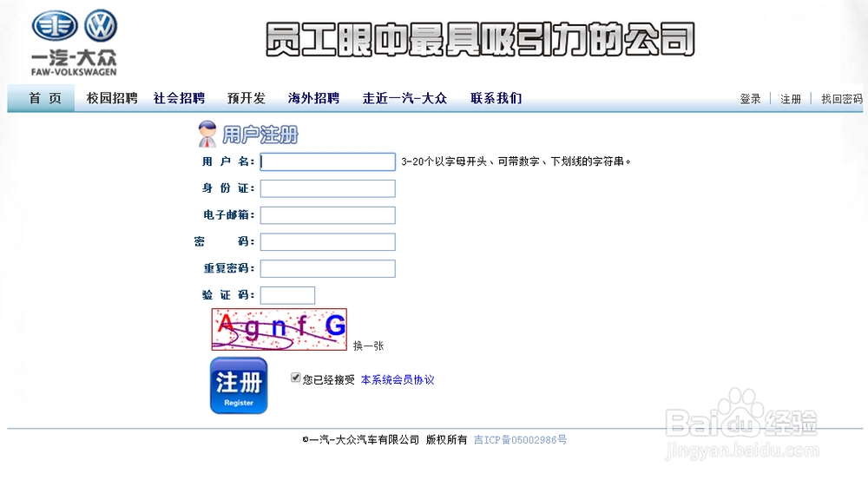Click the username rule hint text 3-20个以字母开头
868x480 pixels.
(x=516, y=161)
